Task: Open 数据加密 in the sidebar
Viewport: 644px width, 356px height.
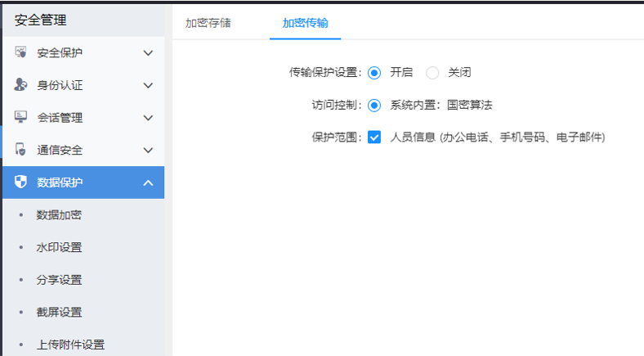Action: pos(59,215)
